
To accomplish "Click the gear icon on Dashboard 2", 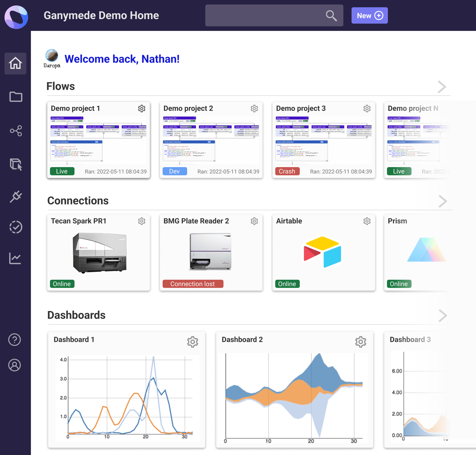I will (x=360, y=342).
